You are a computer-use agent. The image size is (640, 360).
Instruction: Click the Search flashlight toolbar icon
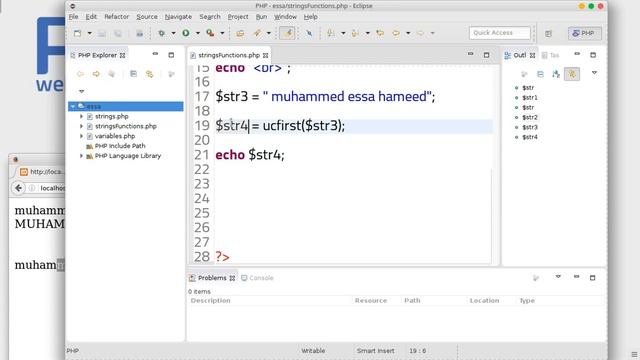point(257,33)
